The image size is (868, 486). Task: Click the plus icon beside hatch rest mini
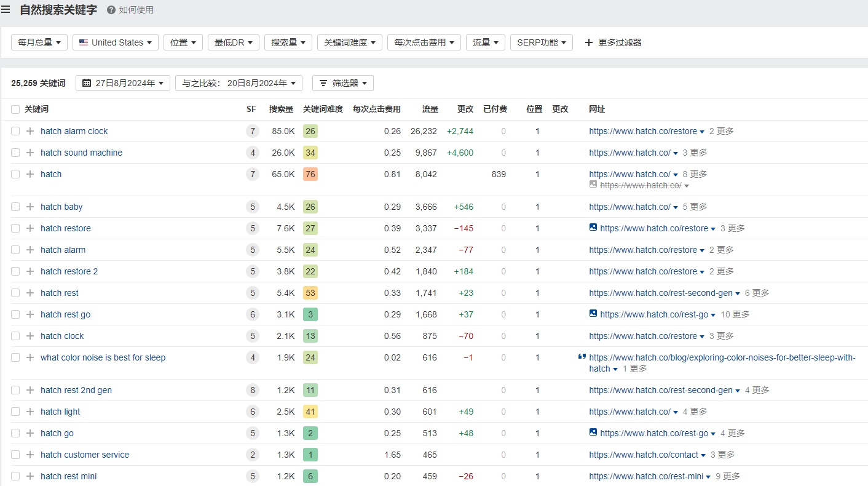click(x=30, y=476)
